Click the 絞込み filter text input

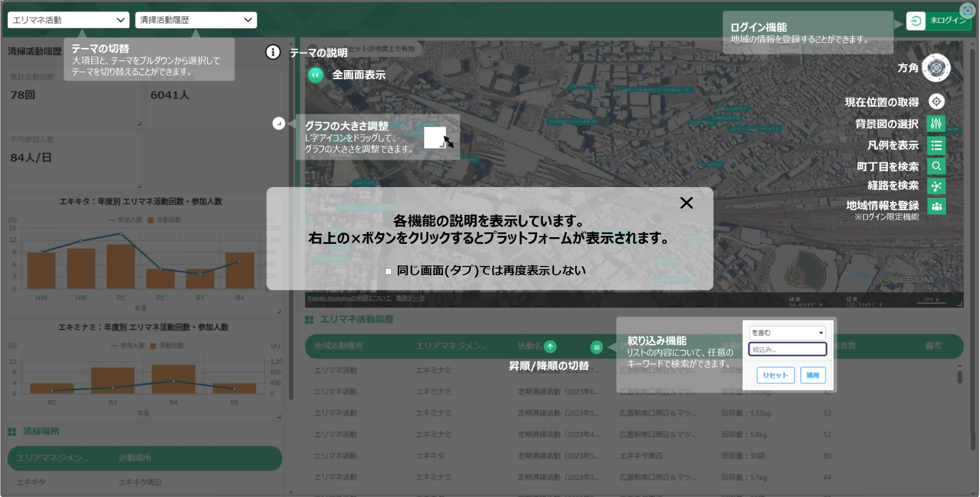(787, 349)
